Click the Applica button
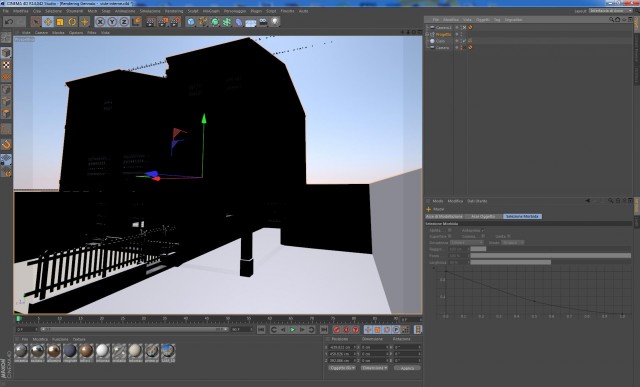Screen dimensions: 640x387 (407, 368)
